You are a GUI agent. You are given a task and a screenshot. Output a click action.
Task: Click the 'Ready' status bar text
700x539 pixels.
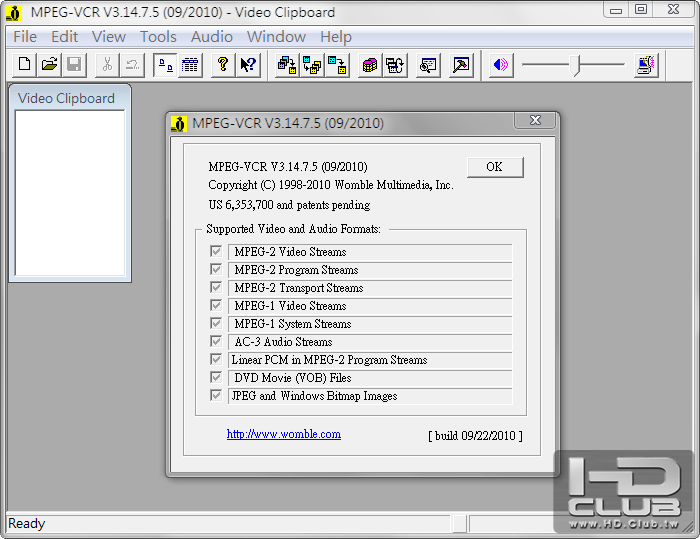click(27, 523)
